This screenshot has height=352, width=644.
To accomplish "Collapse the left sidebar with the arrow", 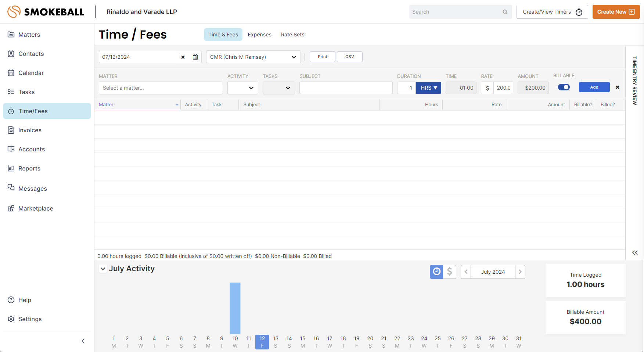I will pyautogui.click(x=83, y=341).
